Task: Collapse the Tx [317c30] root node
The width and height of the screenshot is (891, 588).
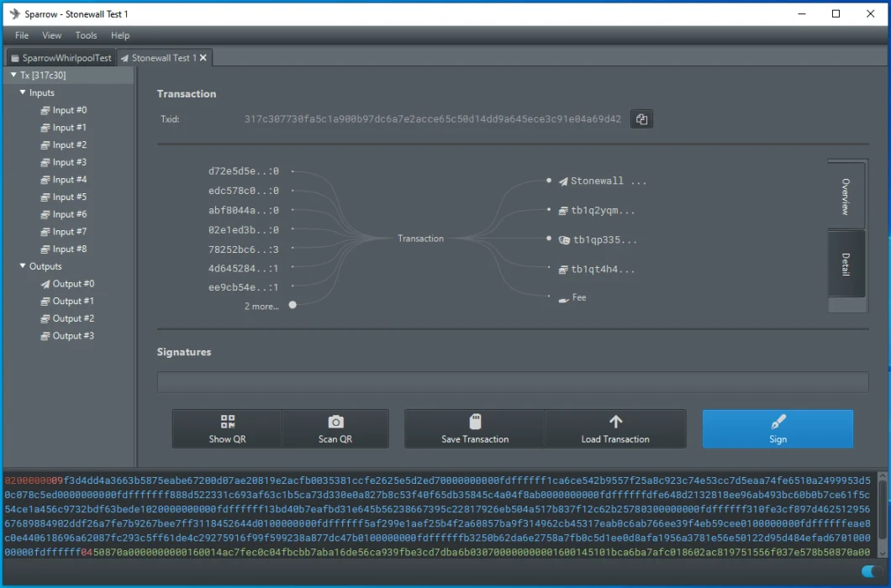Action: [x=13, y=76]
